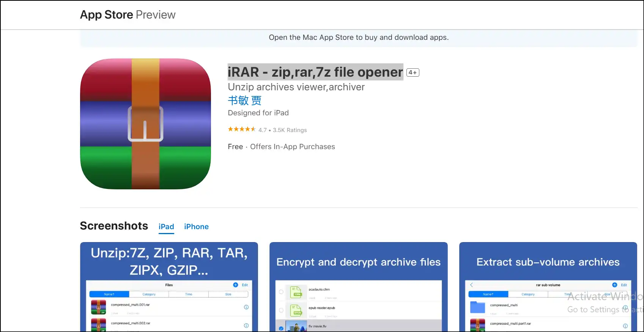The width and height of the screenshot is (644, 332).
Task: Click the rar sub volume title text
Action: (x=548, y=285)
